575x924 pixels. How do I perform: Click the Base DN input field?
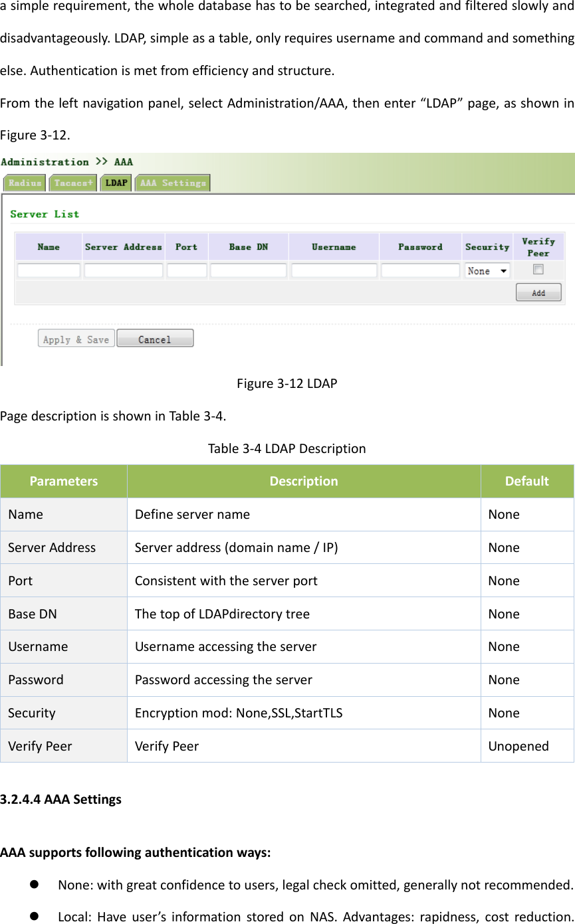(247, 270)
